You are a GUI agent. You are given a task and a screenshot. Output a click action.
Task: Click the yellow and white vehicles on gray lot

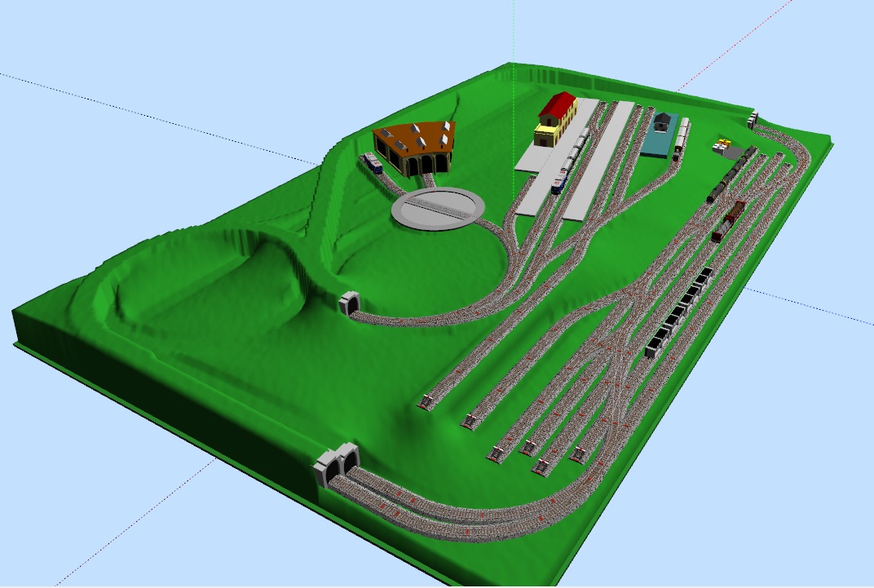click(722, 146)
